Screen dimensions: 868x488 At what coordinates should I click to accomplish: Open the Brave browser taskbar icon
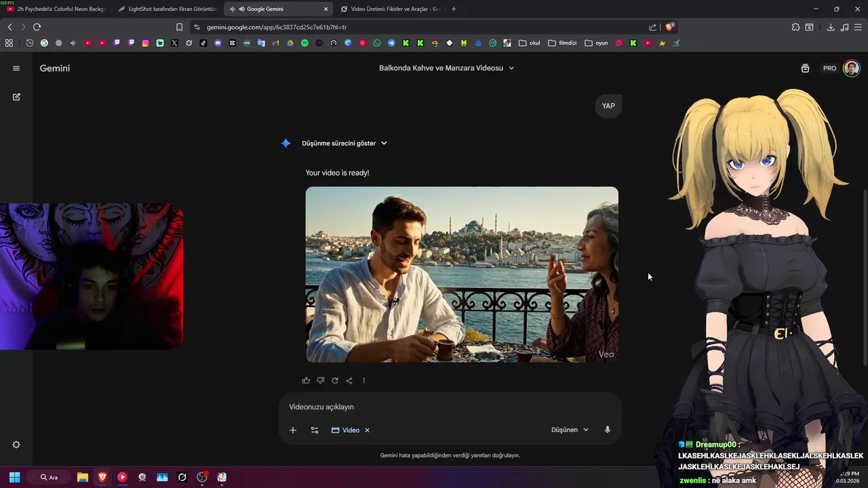(x=102, y=477)
